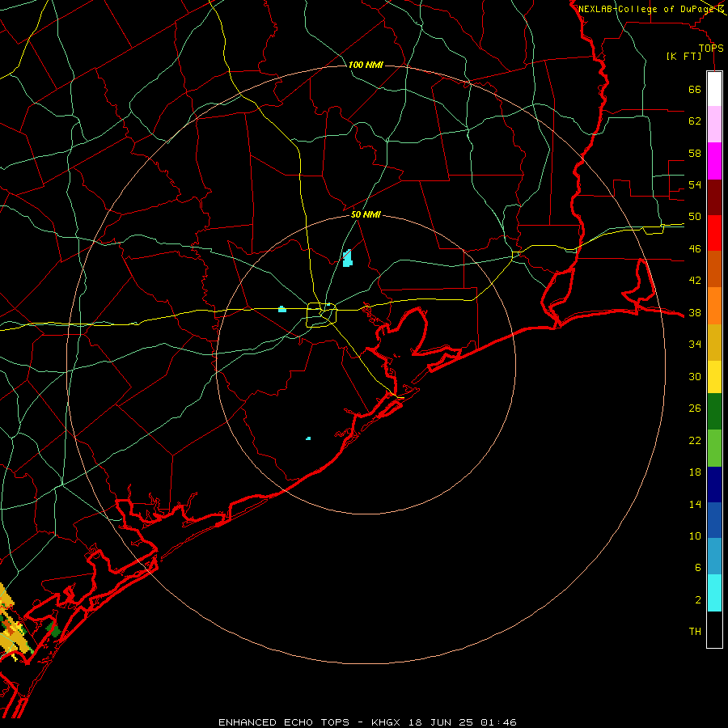Click the '54' legend value
This screenshot has width=728, height=728.
point(695,184)
